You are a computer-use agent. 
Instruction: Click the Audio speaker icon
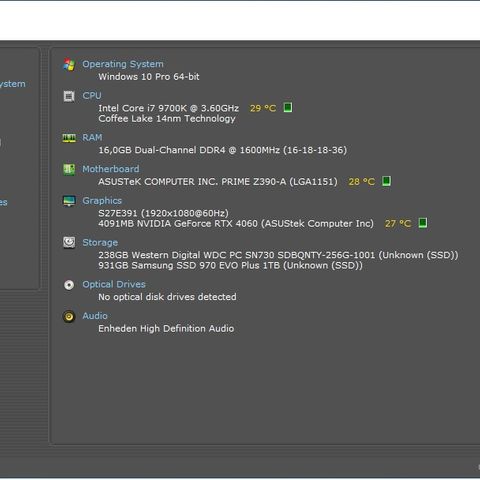tap(69, 316)
